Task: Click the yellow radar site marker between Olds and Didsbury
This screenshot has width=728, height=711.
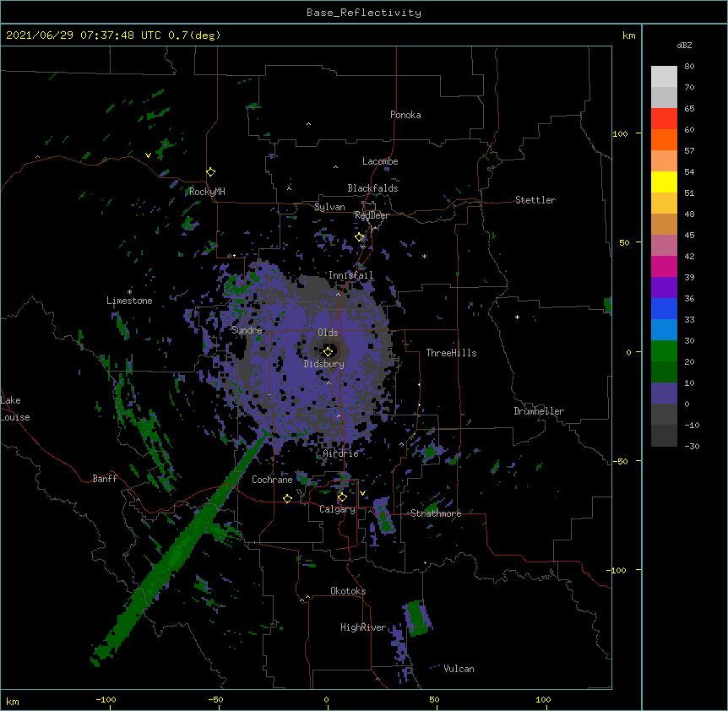Action: 328,351
